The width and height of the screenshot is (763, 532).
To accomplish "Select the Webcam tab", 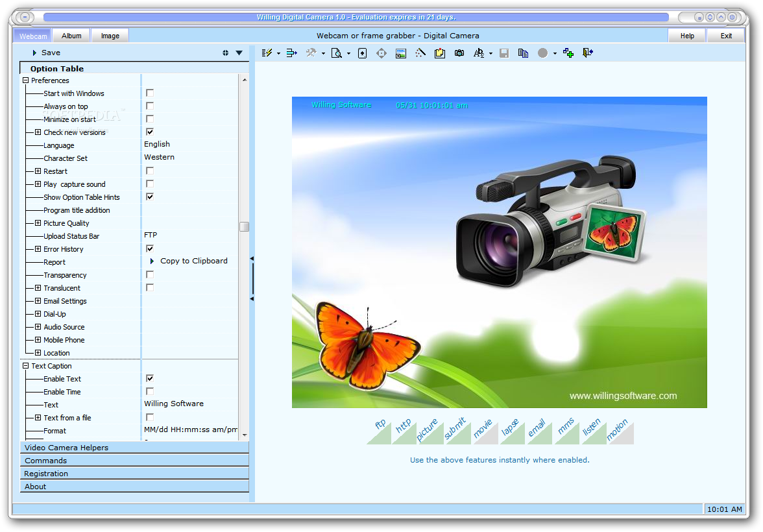I will pos(33,36).
